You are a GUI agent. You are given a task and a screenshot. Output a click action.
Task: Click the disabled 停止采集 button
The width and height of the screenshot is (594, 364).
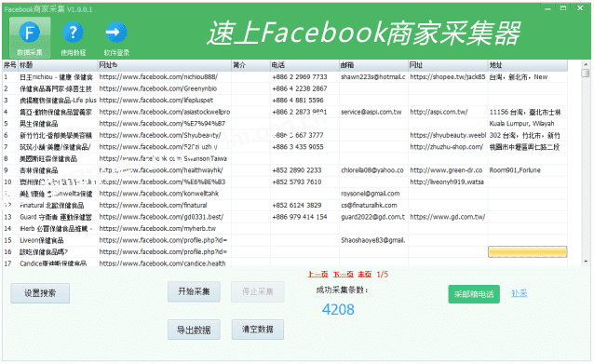258,291
